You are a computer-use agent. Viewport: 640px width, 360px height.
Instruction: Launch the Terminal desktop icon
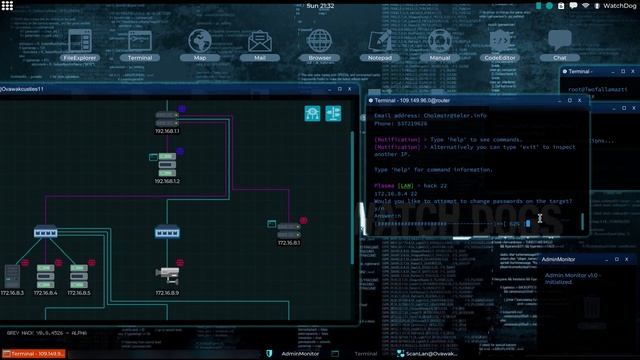(140, 45)
